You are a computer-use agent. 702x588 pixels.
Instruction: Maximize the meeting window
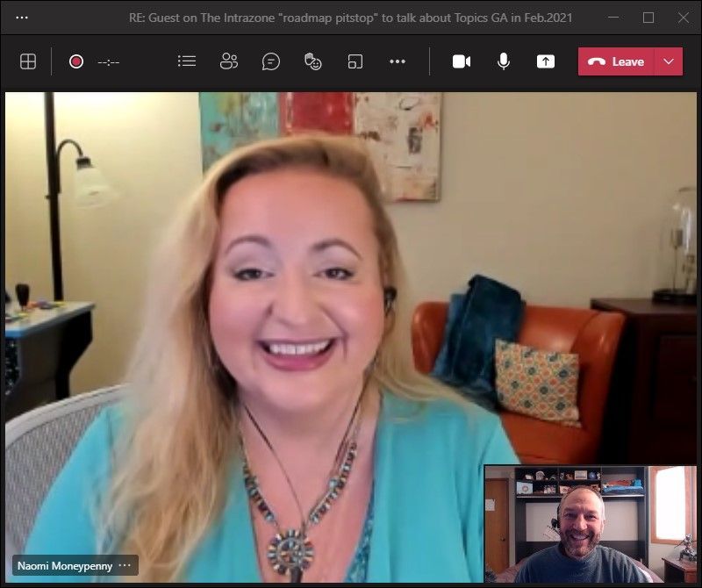click(648, 18)
